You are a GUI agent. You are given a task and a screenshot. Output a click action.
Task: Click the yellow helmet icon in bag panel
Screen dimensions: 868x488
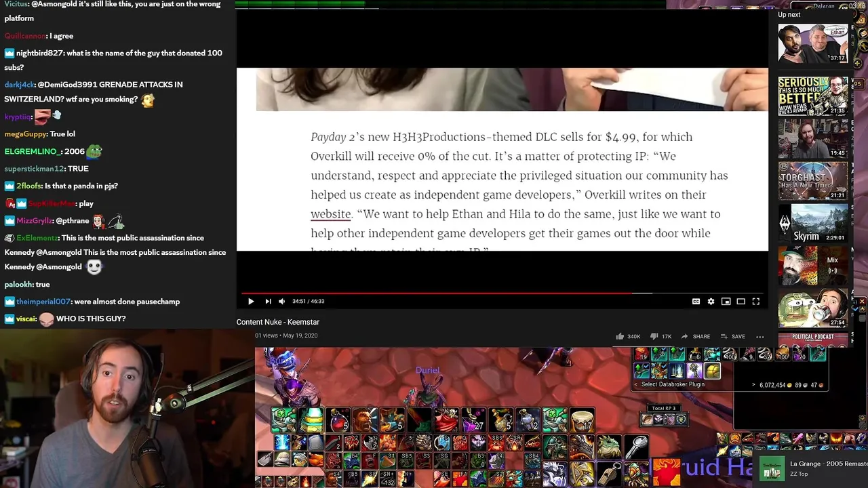tap(713, 371)
